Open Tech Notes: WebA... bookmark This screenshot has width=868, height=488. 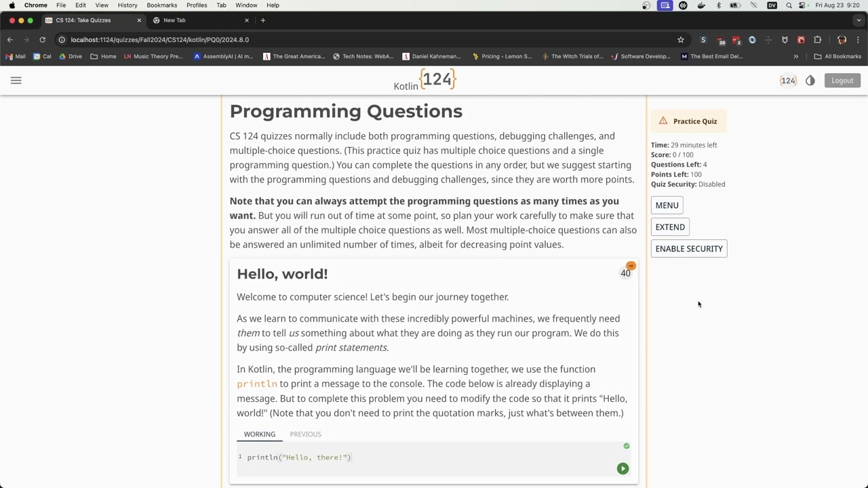point(363,56)
